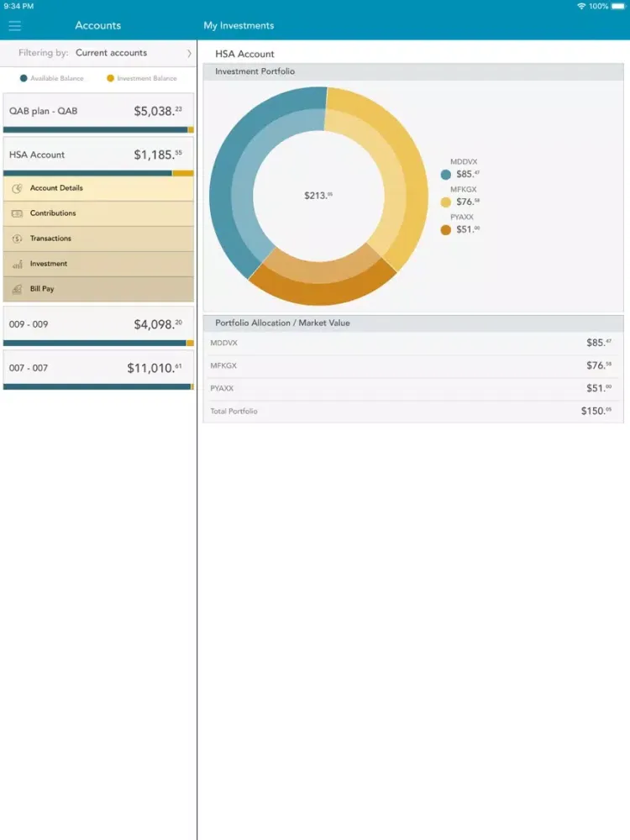Select the PYAXX allocation row
The height and width of the screenshot is (840, 630).
413,388
